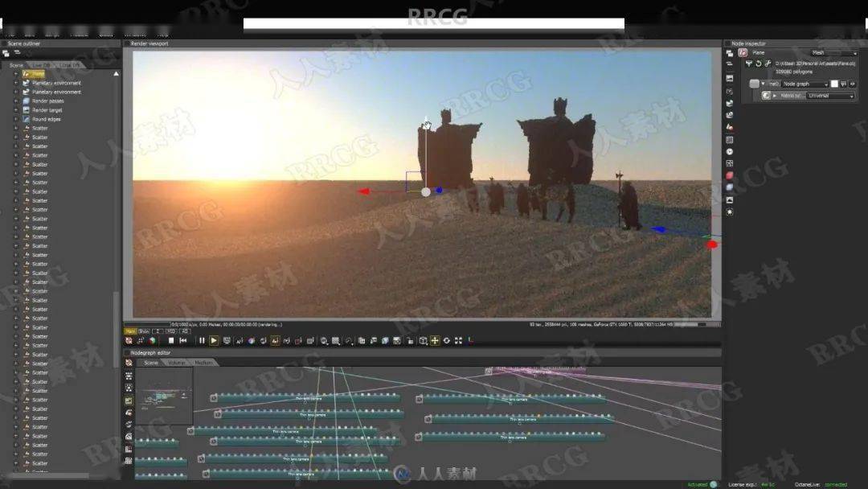Viewport: 868px width, 489px height.
Task: Pause the render in viewport toolbar
Action: point(202,340)
